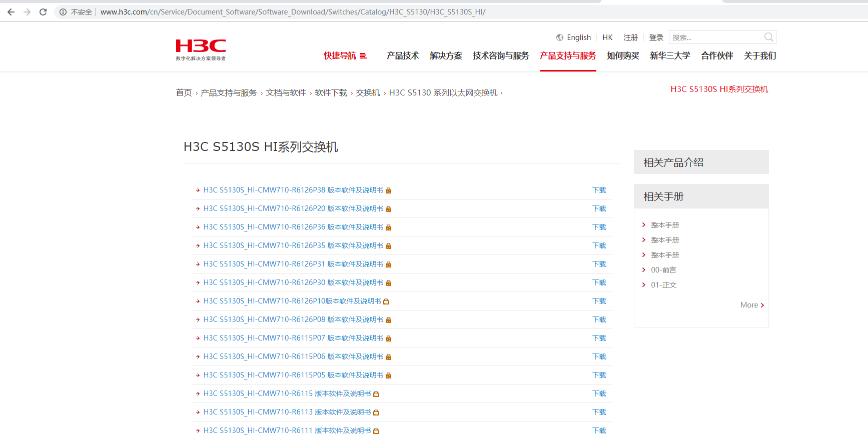Viewport: 868px width, 439px height.
Task: Click 下载 for R6126P36 version
Action: click(599, 227)
